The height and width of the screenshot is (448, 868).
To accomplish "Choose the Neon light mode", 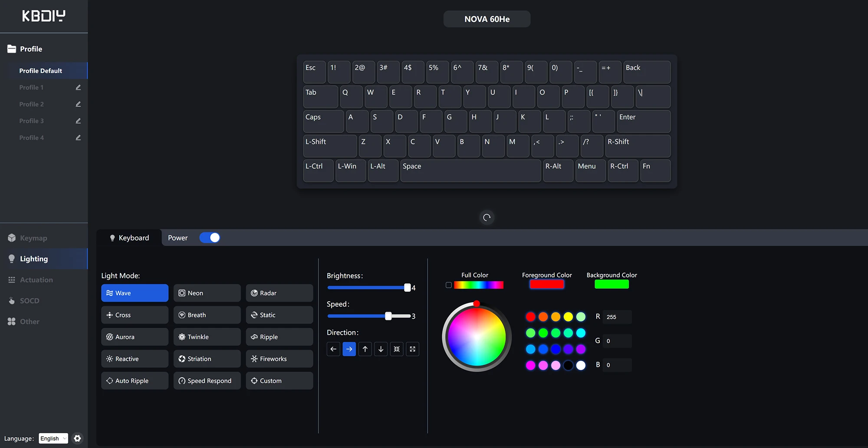I will click(x=207, y=293).
